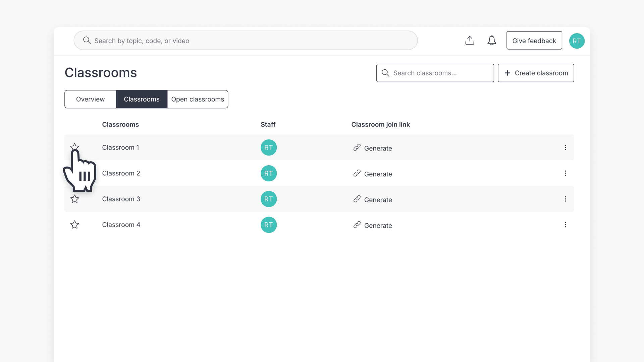The height and width of the screenshot is (362, 644).
Task: Click the upload icon in header
Action: click(x=470, y=41)
